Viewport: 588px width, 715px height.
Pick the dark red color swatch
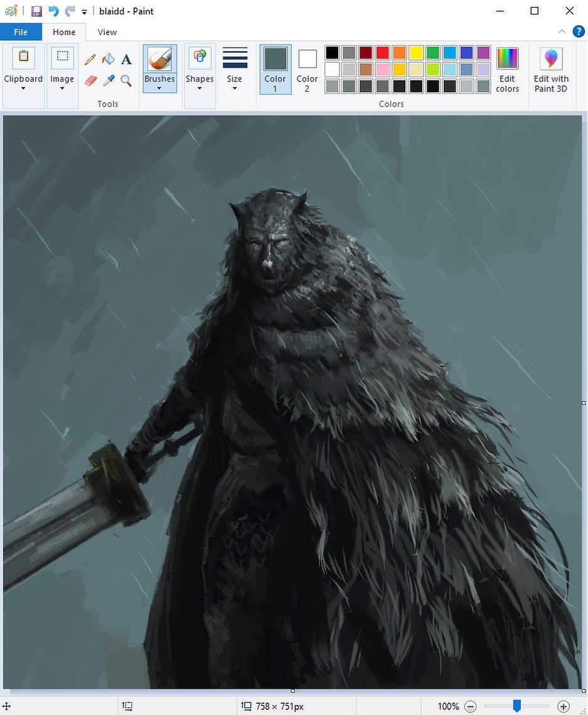click(366, 53)
